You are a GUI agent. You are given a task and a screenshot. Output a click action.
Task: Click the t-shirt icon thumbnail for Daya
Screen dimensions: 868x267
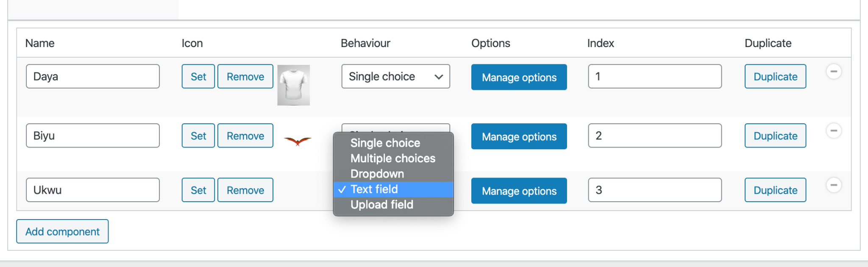(x=293, y=85)
